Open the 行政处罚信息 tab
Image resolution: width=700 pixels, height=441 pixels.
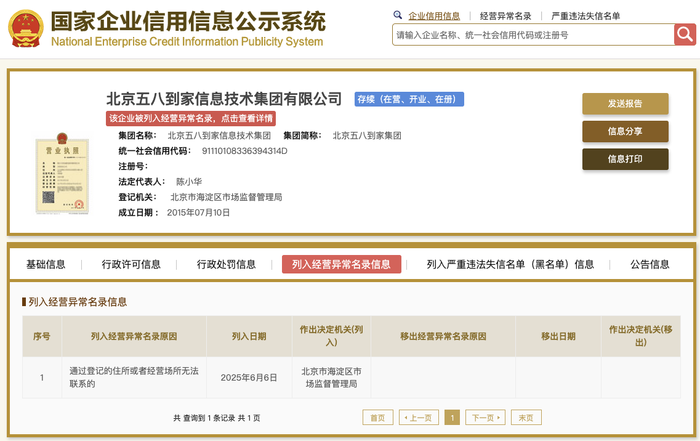[x=226, y=264]
